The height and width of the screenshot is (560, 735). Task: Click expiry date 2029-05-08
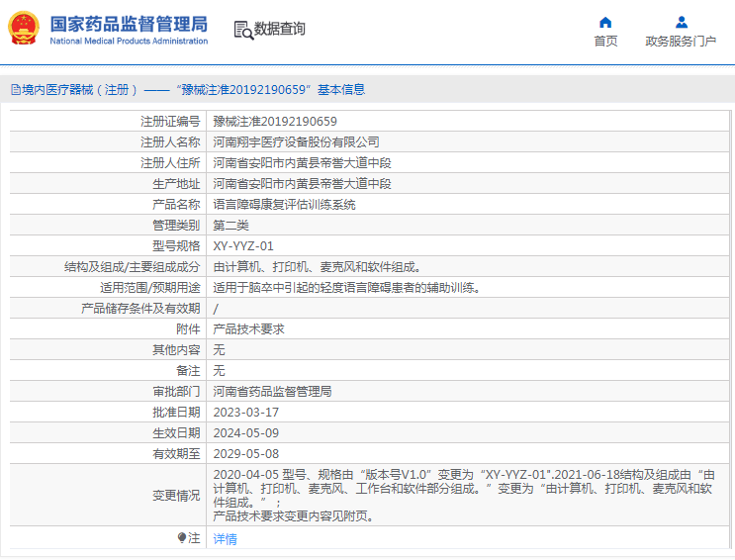(246, 454)
